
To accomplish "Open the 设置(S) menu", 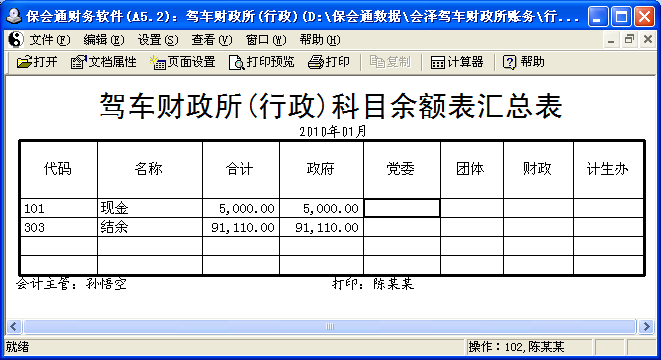I will tap(158, 40).
